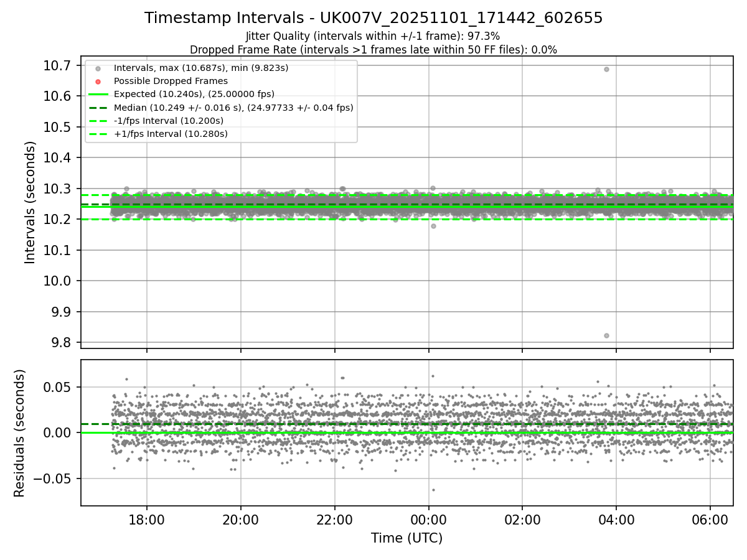Click the 'Dropped Frame Rate' 0.0% subtitle line
This screenshot has width=747, height=560.
374,50
